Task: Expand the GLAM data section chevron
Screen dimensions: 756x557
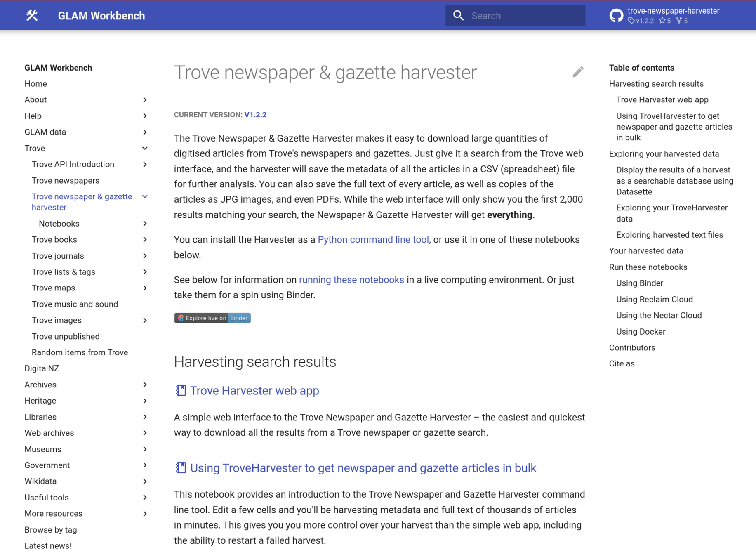Action: pos(145,132)
